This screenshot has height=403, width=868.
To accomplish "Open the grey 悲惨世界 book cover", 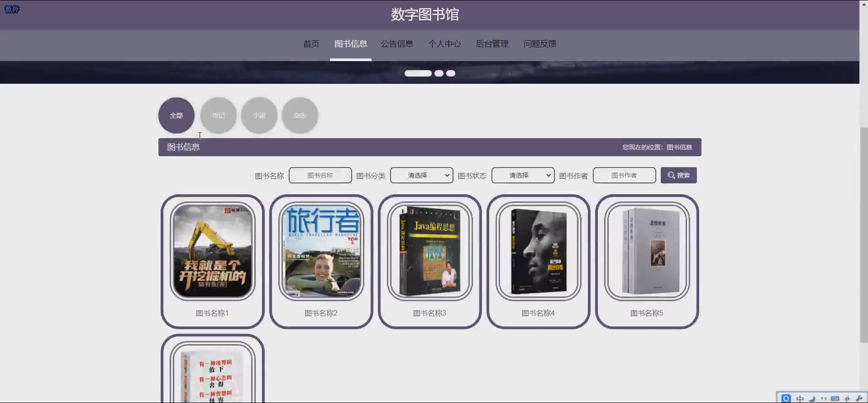I will coord(647,251).
